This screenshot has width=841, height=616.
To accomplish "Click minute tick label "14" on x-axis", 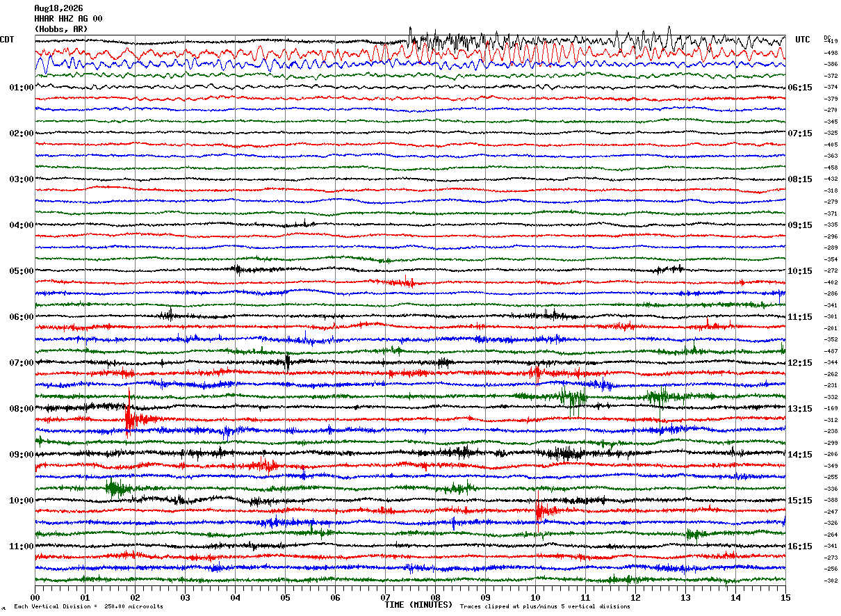I will click(735, 597).
